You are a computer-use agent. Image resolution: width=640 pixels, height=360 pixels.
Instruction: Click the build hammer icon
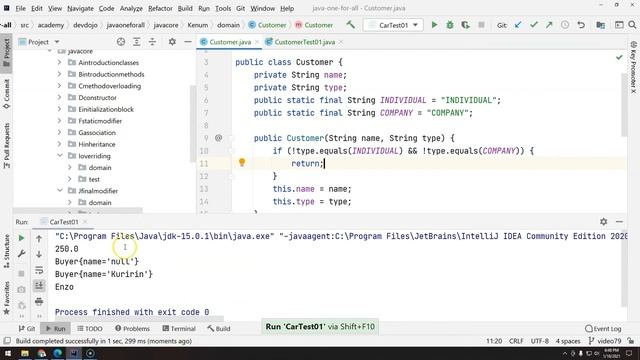(x=350, y=25)
